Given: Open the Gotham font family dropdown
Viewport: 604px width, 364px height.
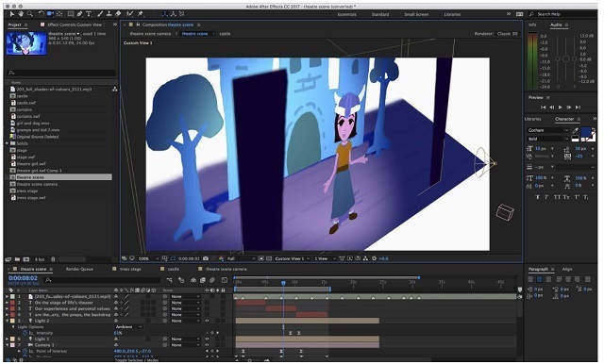Looking at the screenshot, I should 547,130.
